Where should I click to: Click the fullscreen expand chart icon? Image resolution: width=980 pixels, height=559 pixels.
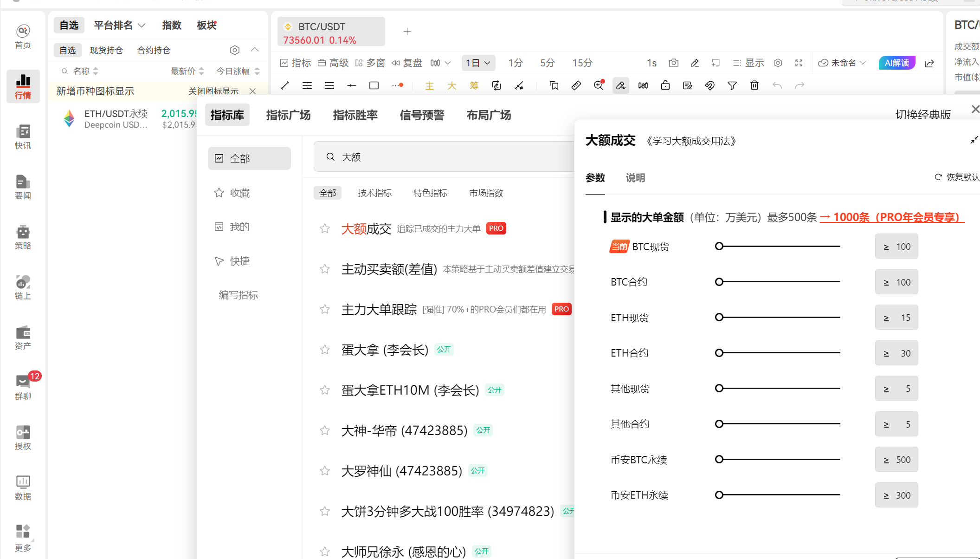click(799, 63)
